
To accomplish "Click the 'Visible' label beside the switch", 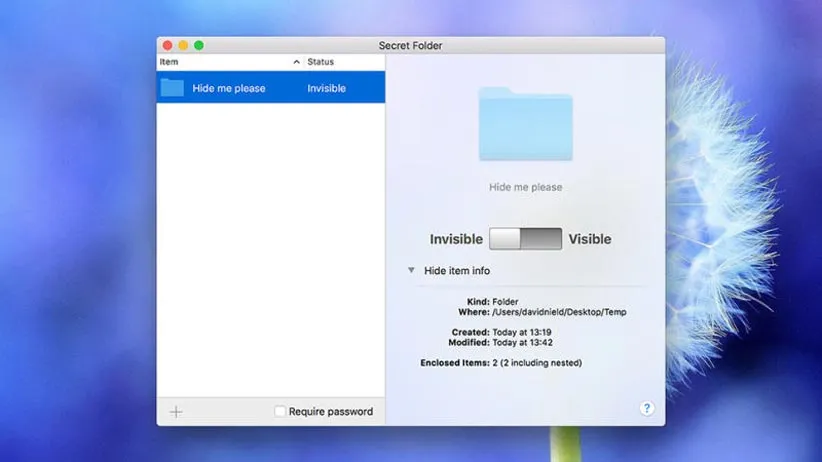I will tap(589, 239).
